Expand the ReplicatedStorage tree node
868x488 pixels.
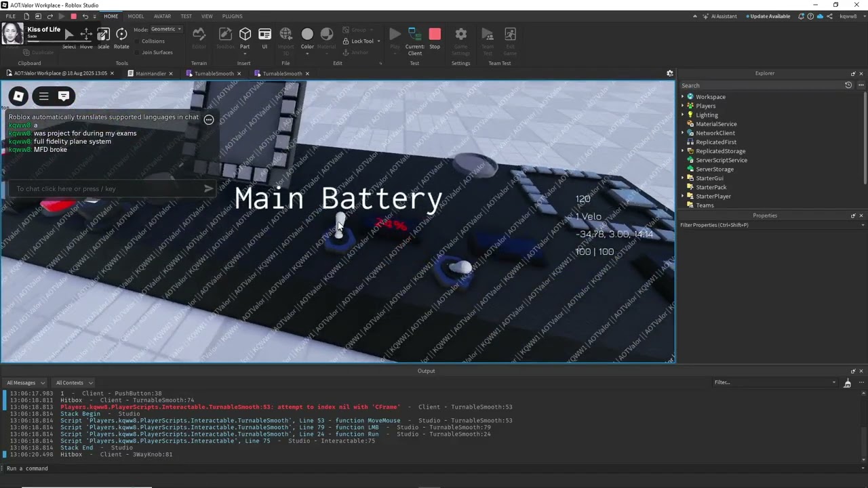click(683, 151)
